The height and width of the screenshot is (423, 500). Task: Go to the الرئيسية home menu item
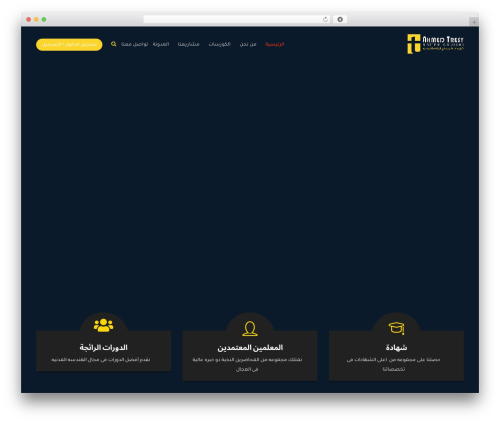[x=275, y=44]
